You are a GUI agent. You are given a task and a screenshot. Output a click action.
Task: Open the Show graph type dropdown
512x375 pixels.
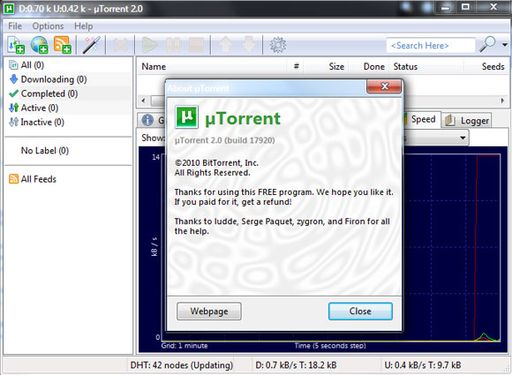(x=463, y=138)
